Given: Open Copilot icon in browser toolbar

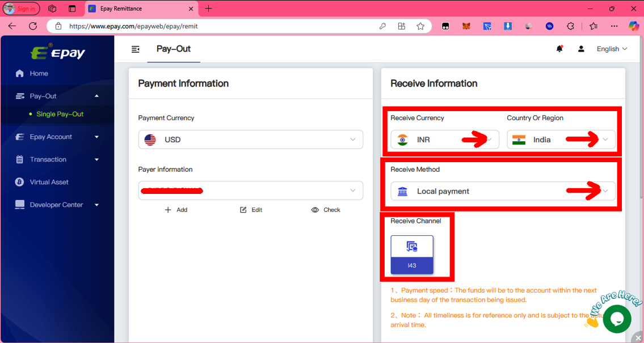Looking at the screenshot, I should (x=634, y=26).
